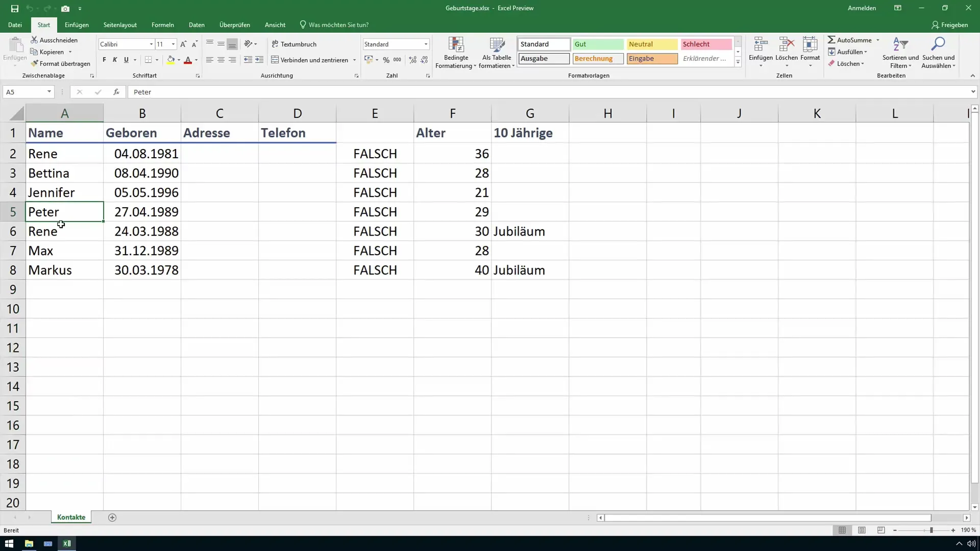Click the camera icon in quick access toolbar
The height and width of the screenshot is (551, 980).
[x=65, y=8]
